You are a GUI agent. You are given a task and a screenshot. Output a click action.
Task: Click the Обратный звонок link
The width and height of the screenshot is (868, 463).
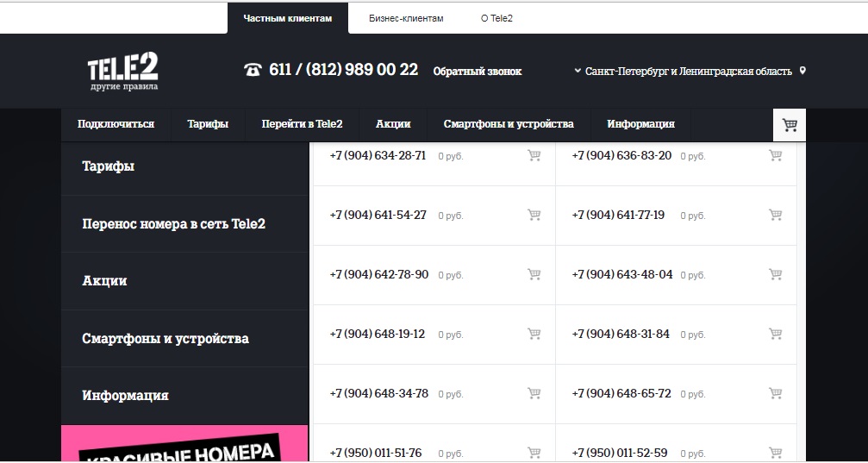477,72
